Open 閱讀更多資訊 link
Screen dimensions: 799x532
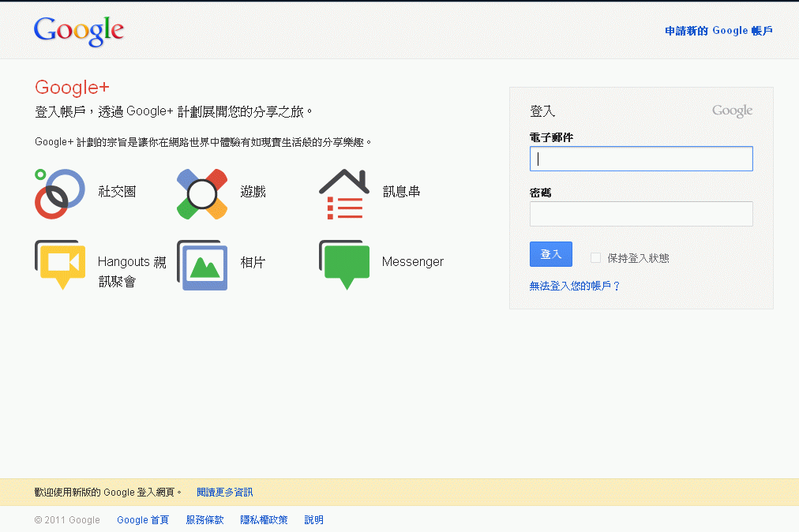tap(225, 493)
